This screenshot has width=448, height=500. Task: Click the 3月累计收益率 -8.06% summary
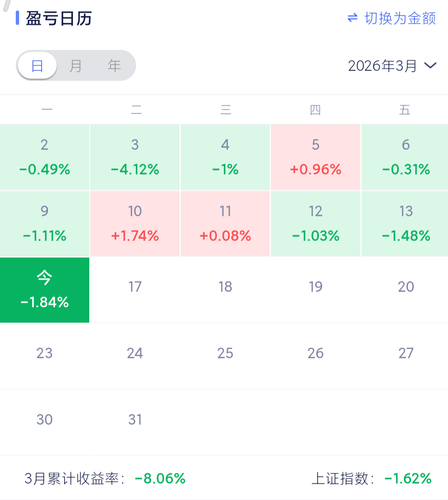point(105,479)
